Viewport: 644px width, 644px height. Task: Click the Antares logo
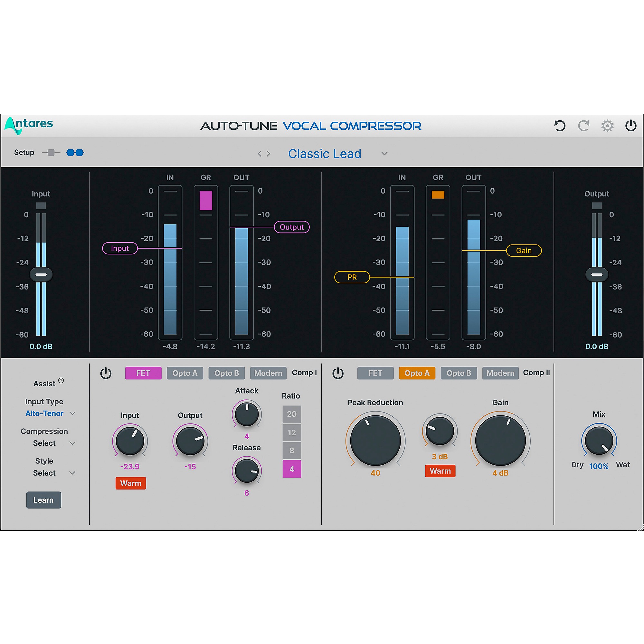29,126
